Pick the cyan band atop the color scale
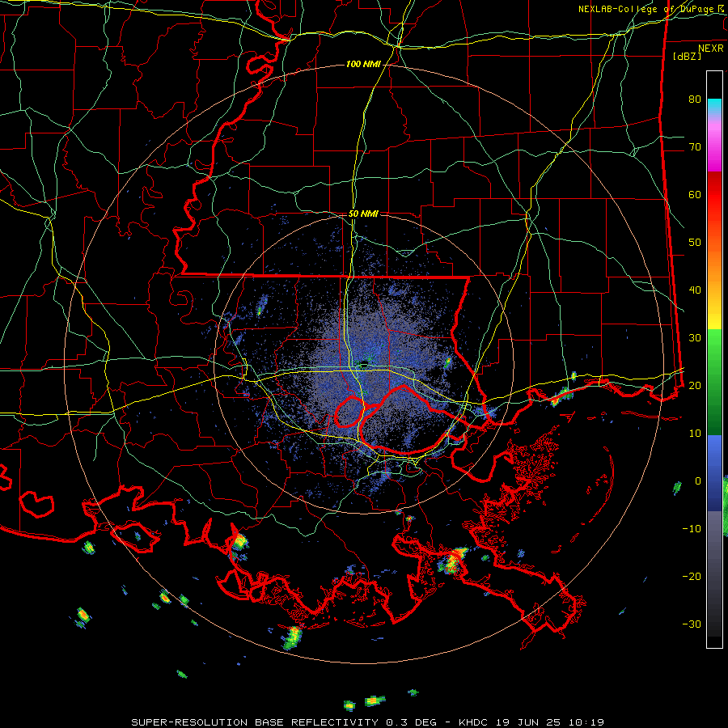This screenshot has width=728, height=728. [x=714, y=106]
